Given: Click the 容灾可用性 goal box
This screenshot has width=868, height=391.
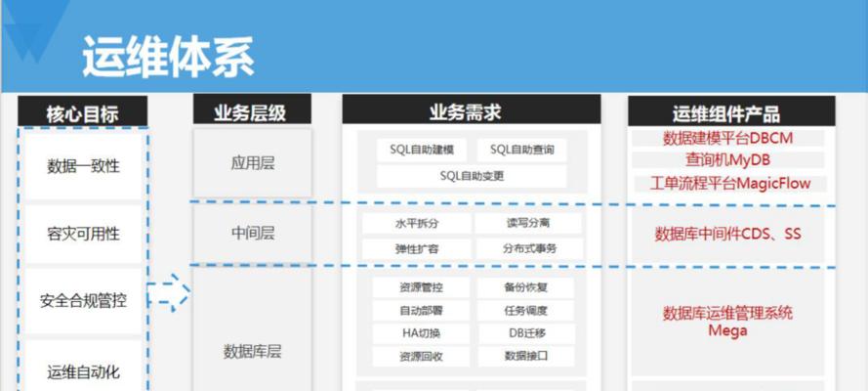Looking at the screenshot, I should 83,234.
